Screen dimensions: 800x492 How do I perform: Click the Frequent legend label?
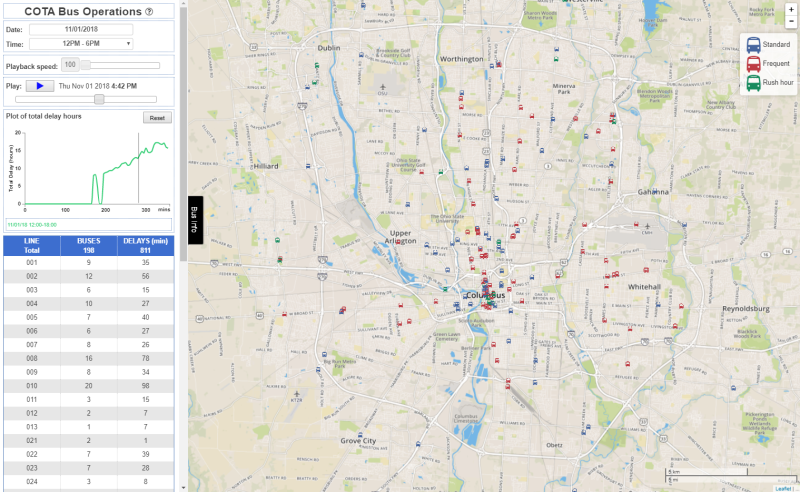(x=776, y=63)
